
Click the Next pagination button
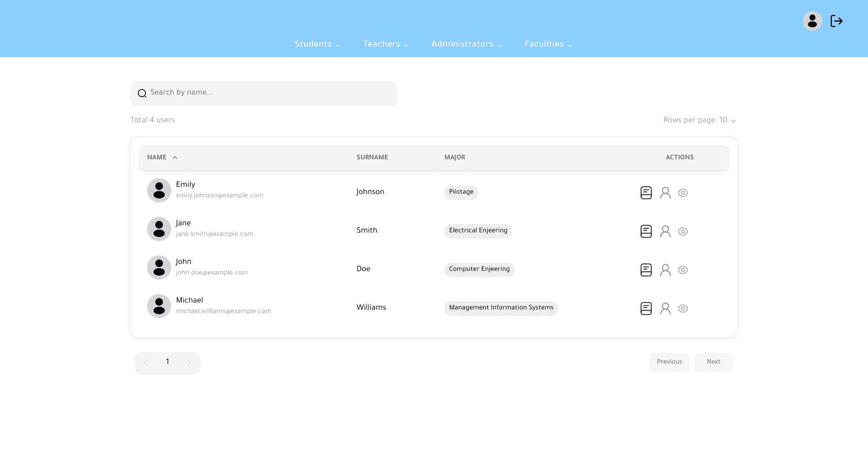point(713,362)
